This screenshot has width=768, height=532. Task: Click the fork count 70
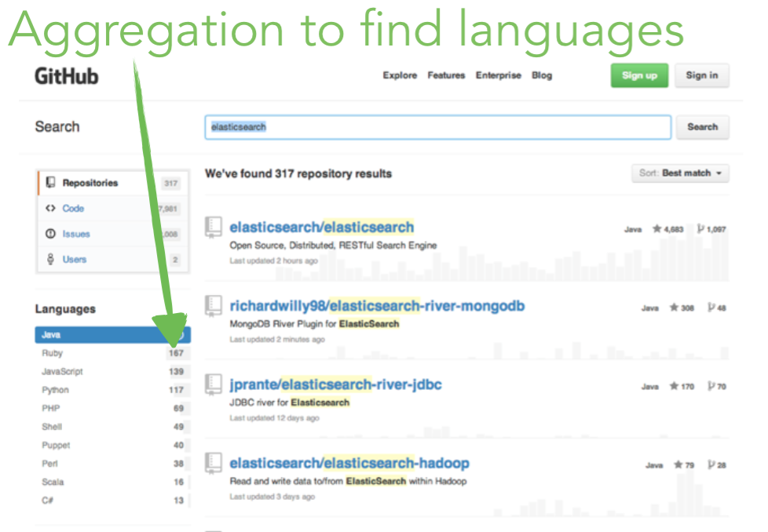coord(717,387)
